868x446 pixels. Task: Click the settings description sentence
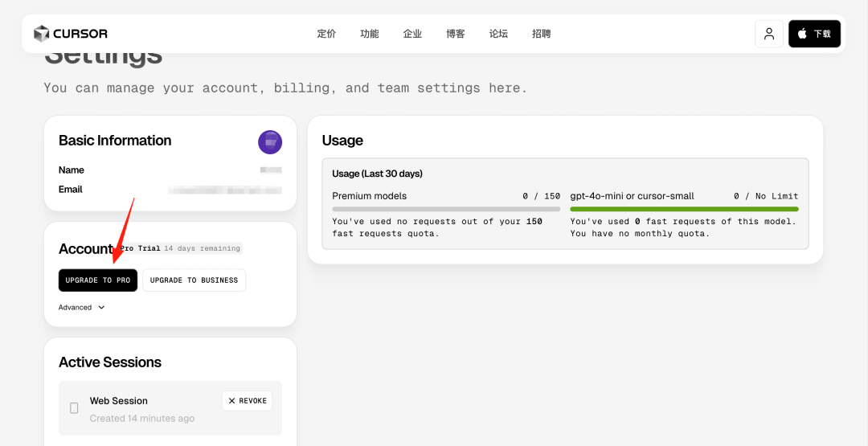(285, 88)
